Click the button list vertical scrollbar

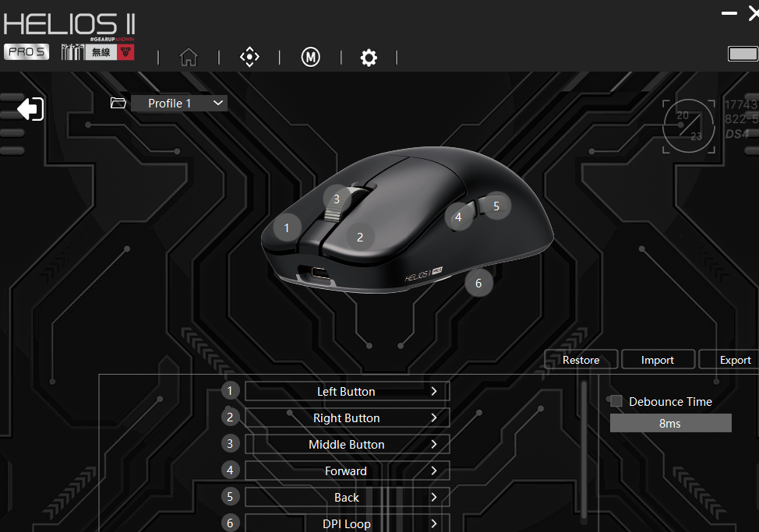coord(584,453)
